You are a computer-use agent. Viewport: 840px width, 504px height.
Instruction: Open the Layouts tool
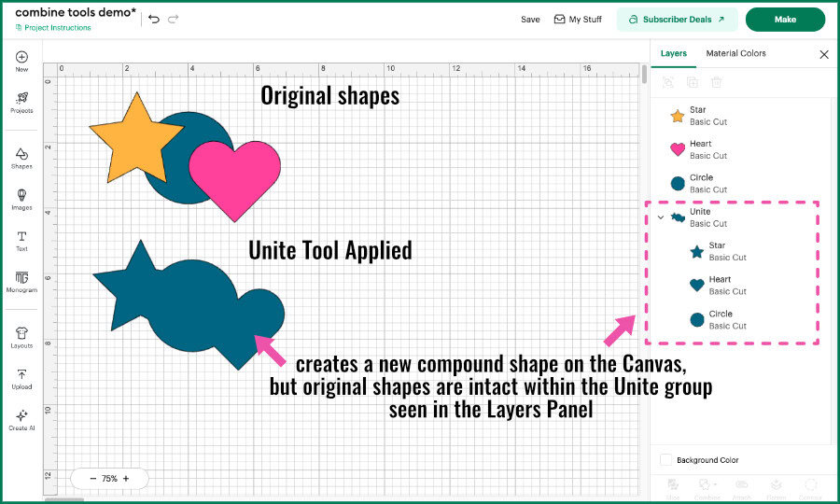point(21,338)
